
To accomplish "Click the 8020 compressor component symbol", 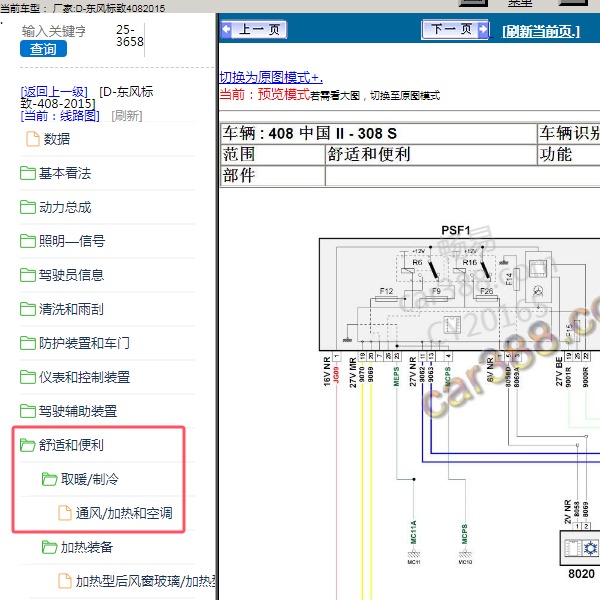I will tap(580, 548).
